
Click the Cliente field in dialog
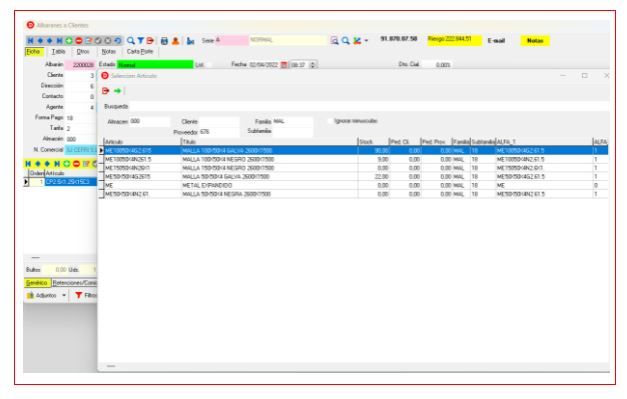coord(219,122)
